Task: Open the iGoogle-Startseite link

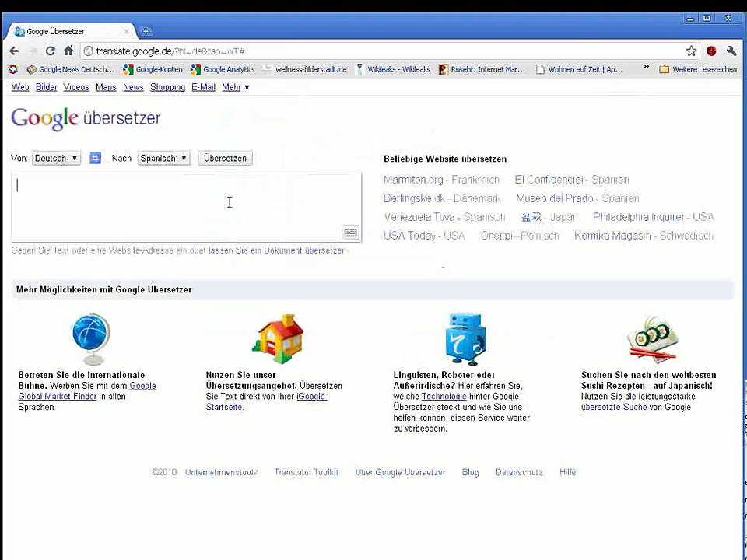Action: [266, 401]
